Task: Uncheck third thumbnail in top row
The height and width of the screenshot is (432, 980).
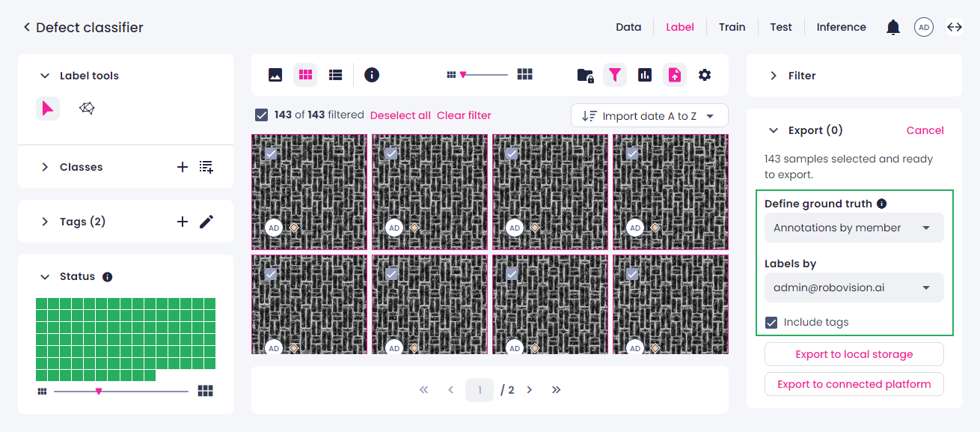Action: pos(512,153)
